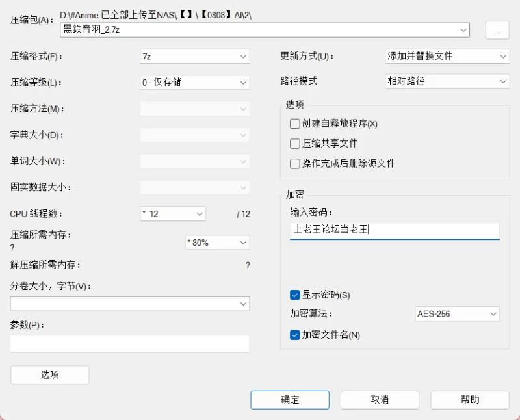
Task: Open the CPU 线程数 12 dropdown
Action: tap(173, 214)
